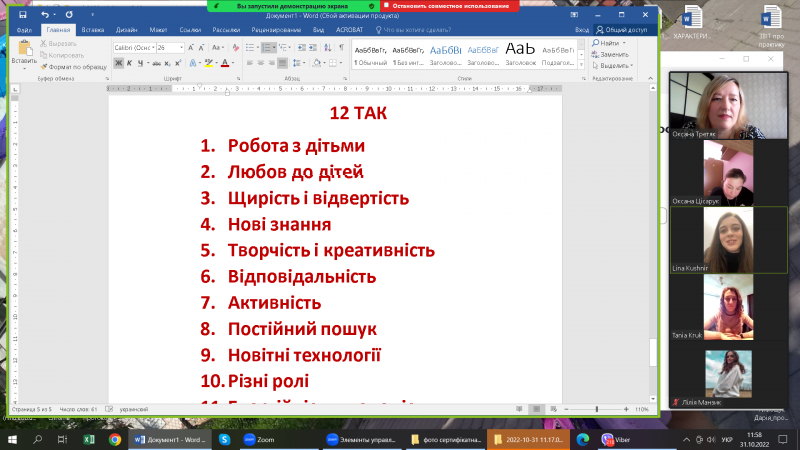800x450 pixels.
Task: Align text left in paragraph group
Action: pos(249,63)
